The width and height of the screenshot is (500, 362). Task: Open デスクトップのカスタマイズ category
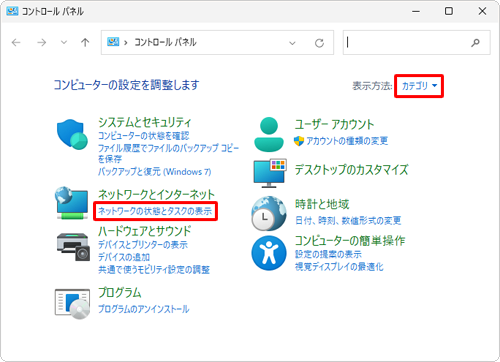(351, 170)
